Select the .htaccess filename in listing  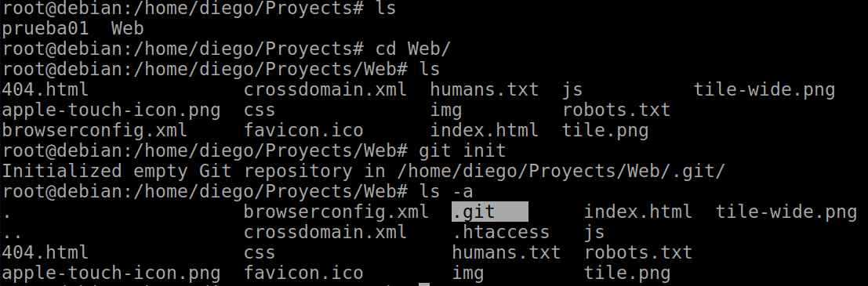click(x=500, y=233)
